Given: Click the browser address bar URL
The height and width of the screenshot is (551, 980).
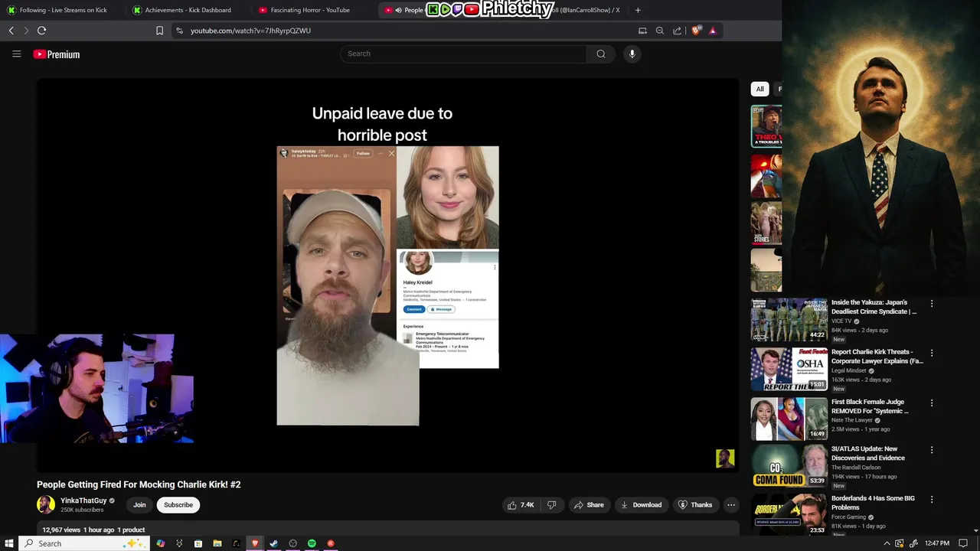Looking at the screenshot, I should (x=250, y=31).
